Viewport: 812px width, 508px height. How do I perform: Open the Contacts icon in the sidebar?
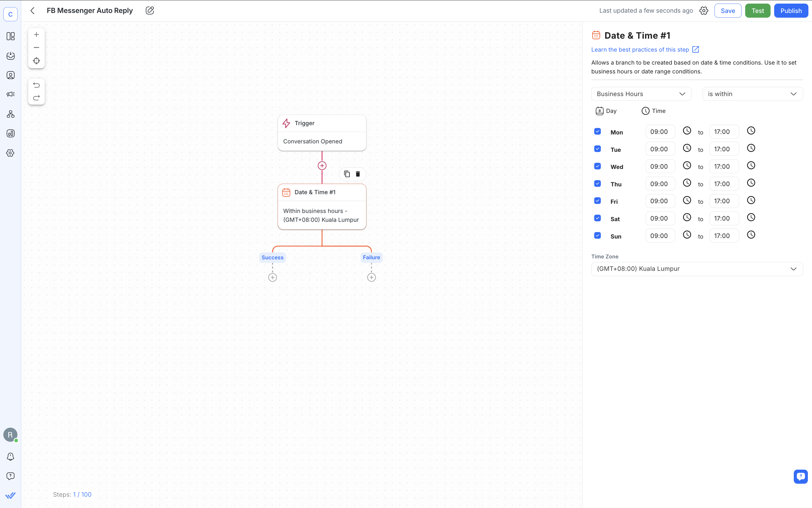[10, 75]
